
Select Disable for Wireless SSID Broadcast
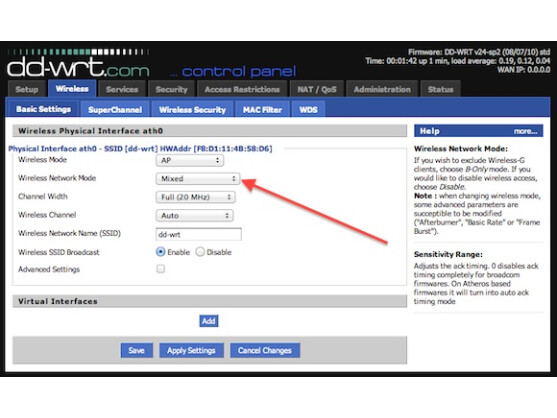coord(200,252)
